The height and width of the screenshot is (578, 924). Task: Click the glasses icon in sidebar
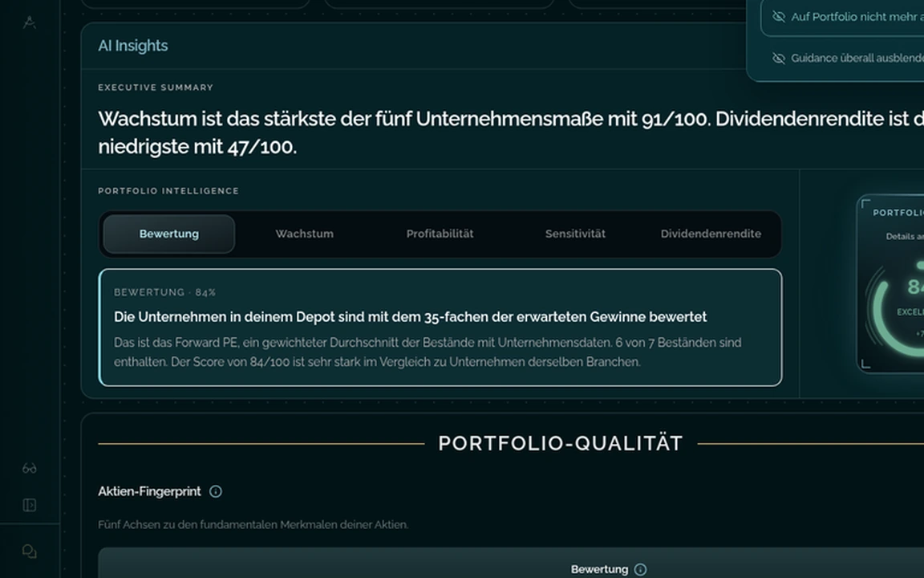pos(30,468)
